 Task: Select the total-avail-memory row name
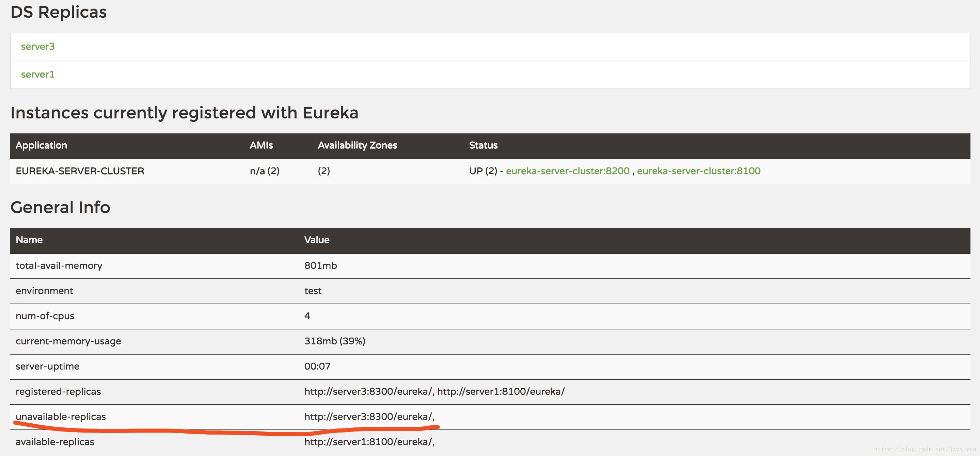[59, 266]
